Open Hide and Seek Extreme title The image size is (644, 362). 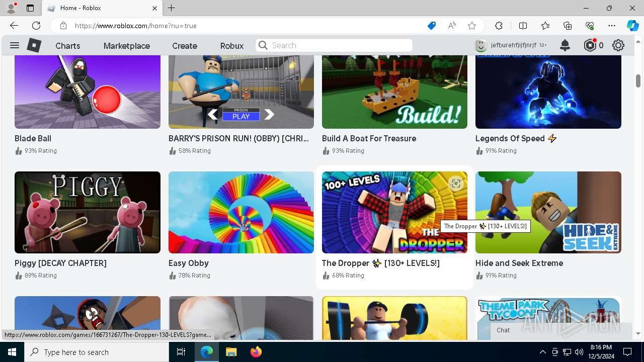pos(519,263)
